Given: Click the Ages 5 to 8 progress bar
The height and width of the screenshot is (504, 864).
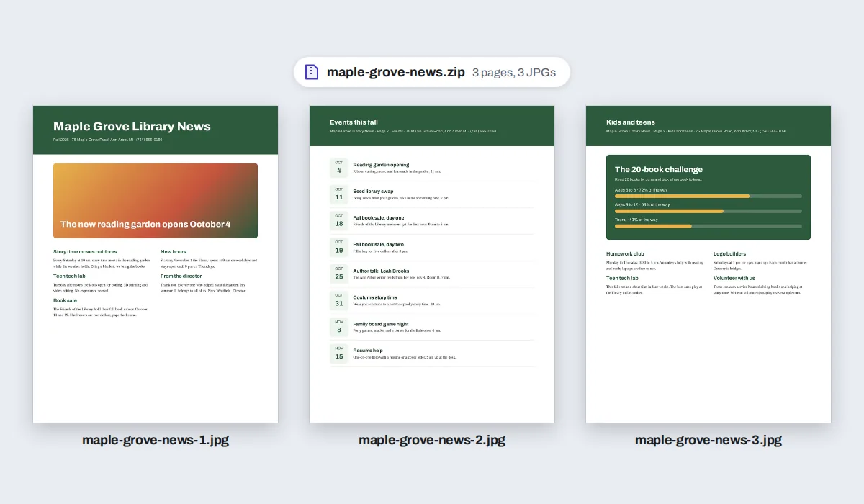Looking at the screenshot, I should click(708, 196).
